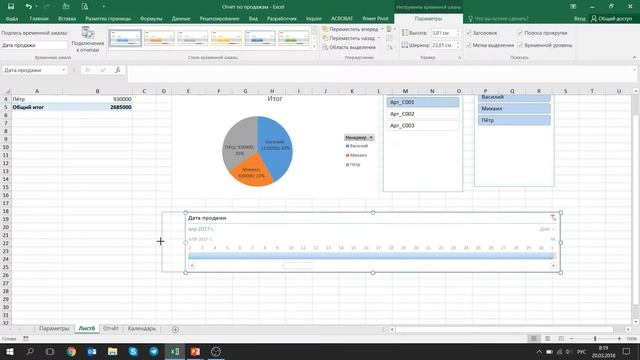The image size is (640, 360).
Task: Open Chrome from the taskbar
Action: [71, 351]
